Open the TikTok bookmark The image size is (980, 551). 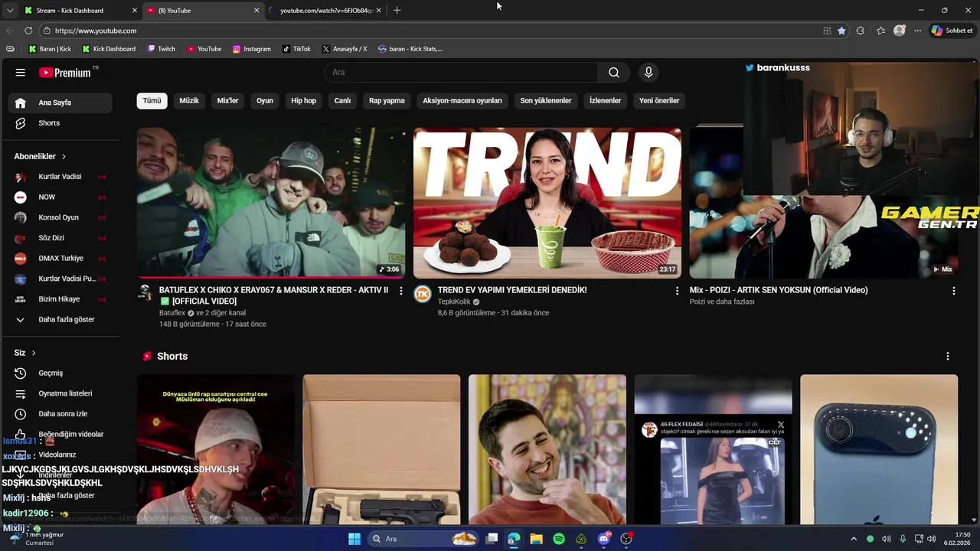(296, 49)
